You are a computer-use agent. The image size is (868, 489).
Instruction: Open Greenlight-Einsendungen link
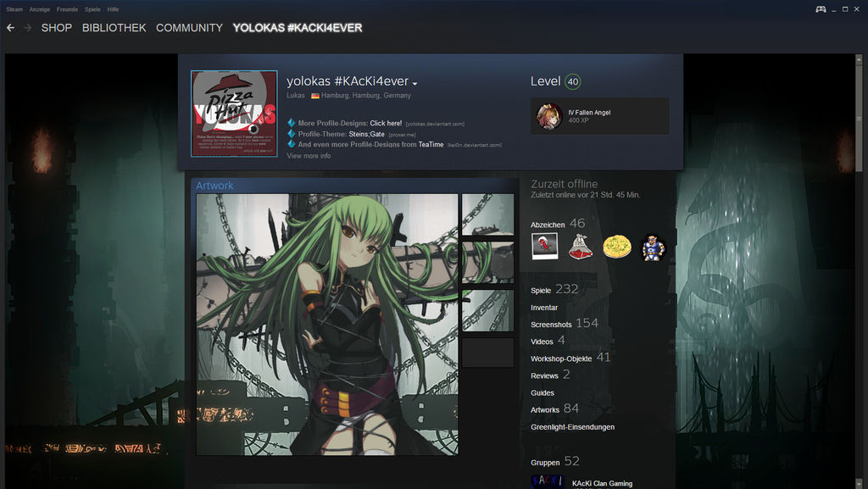(572, 427)
